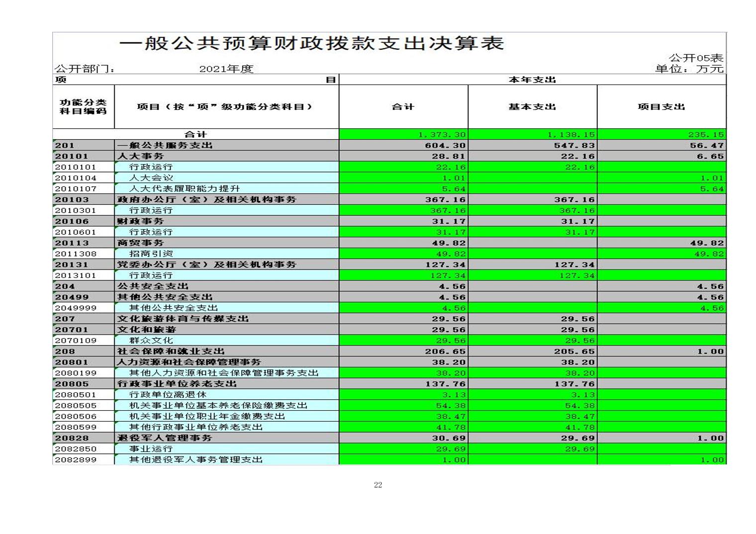756x534 pixels.
Task: Select 人力资源和社会保障管理事务 row name
Action: 189,362
